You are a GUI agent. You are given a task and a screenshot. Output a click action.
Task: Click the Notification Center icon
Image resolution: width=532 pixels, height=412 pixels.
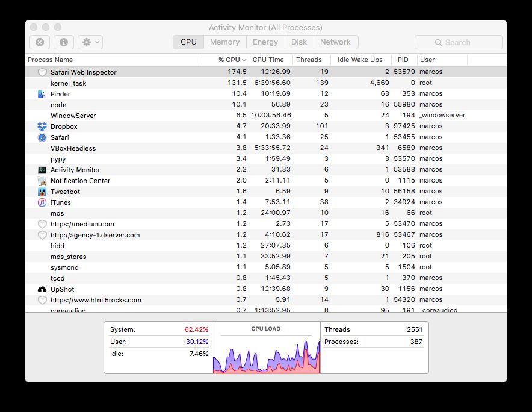tap(42, 181)
